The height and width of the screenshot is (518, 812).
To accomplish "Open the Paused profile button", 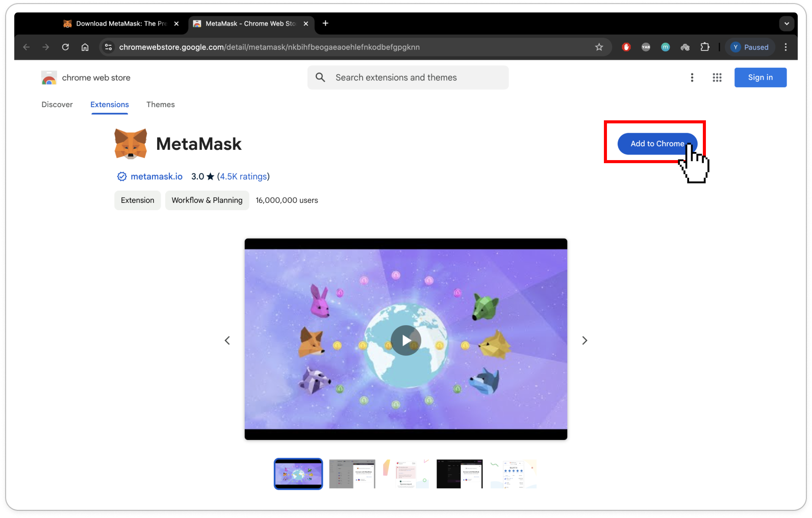I will pyautogui.click(x=750, y=47).
